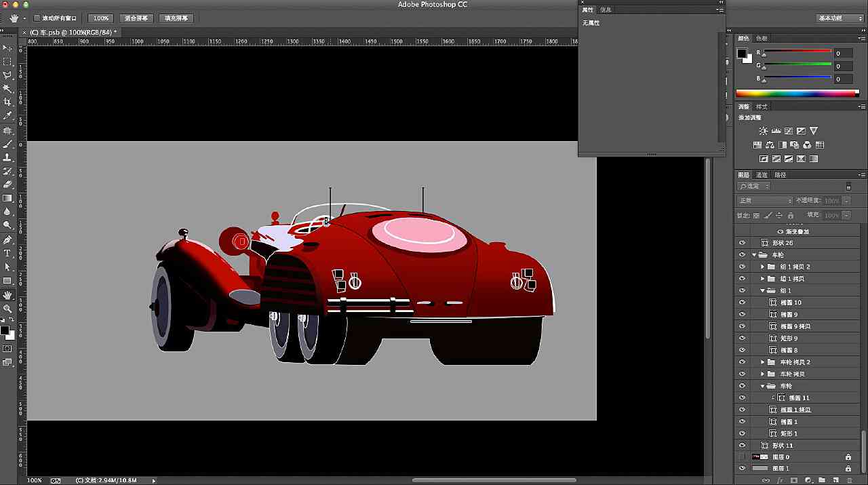
Task: Select the 车.psb document tab
Action: (72, 32)
